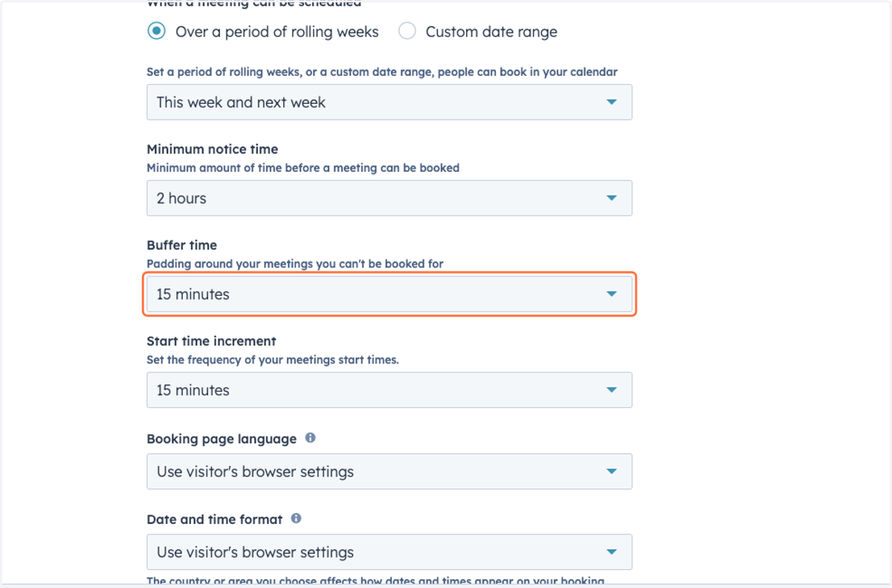Click info icon next to Booking page language
Image resolution: width=892 pixels, height=588 pixels.
point(311,438)
